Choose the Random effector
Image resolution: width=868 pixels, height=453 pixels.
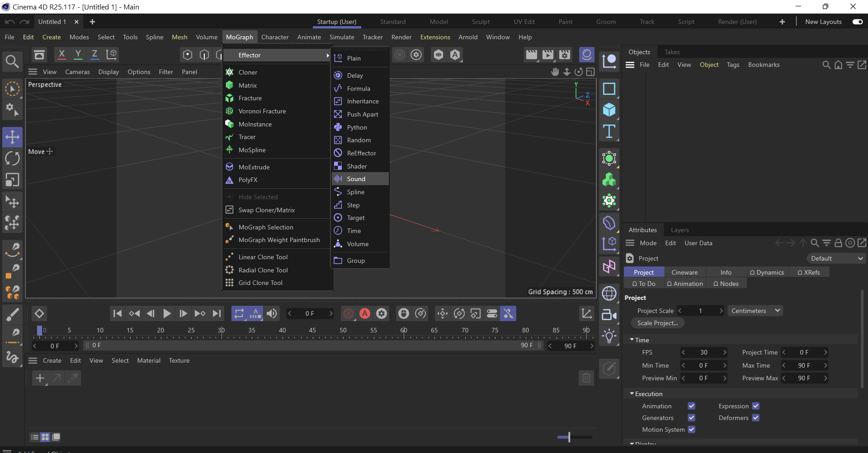360,140
